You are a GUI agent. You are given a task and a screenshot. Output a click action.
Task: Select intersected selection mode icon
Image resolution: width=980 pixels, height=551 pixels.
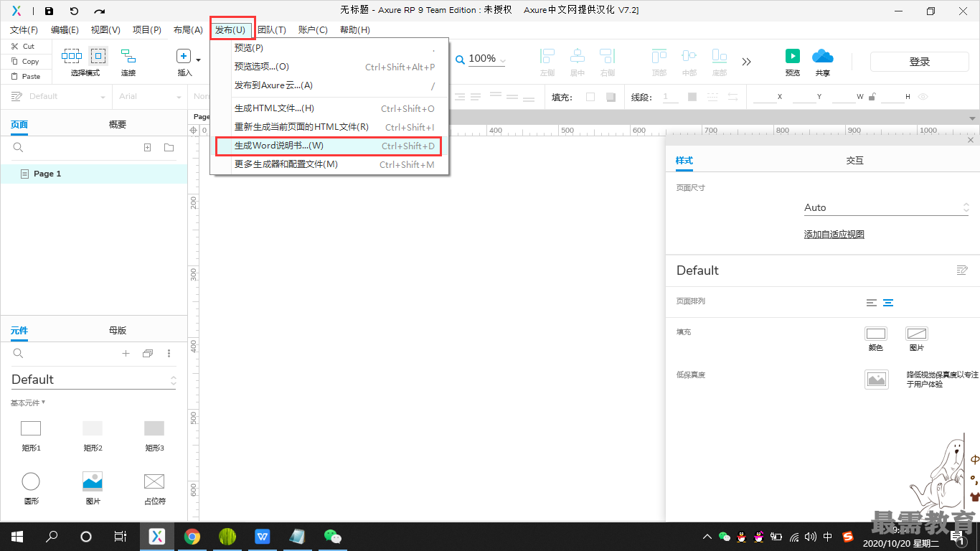point(72,56)
